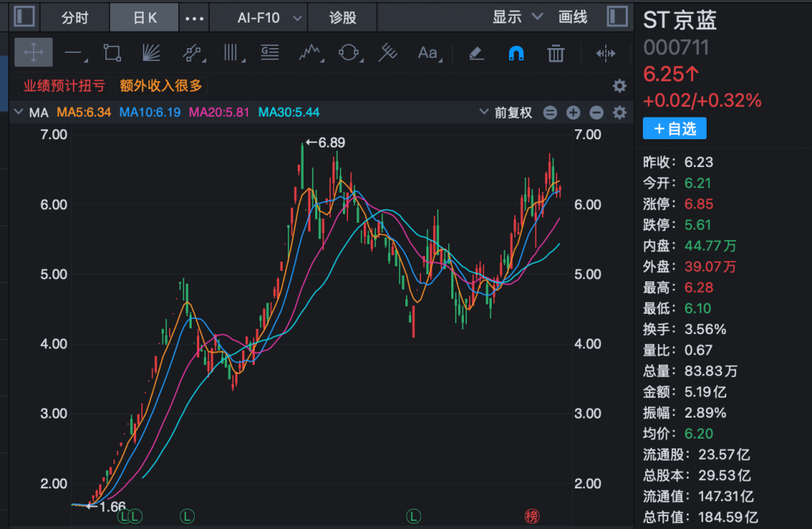Click the MA10:6.19 indicator label
The image size is (812, 529).
pyautogui.click(x=150, y=112)
